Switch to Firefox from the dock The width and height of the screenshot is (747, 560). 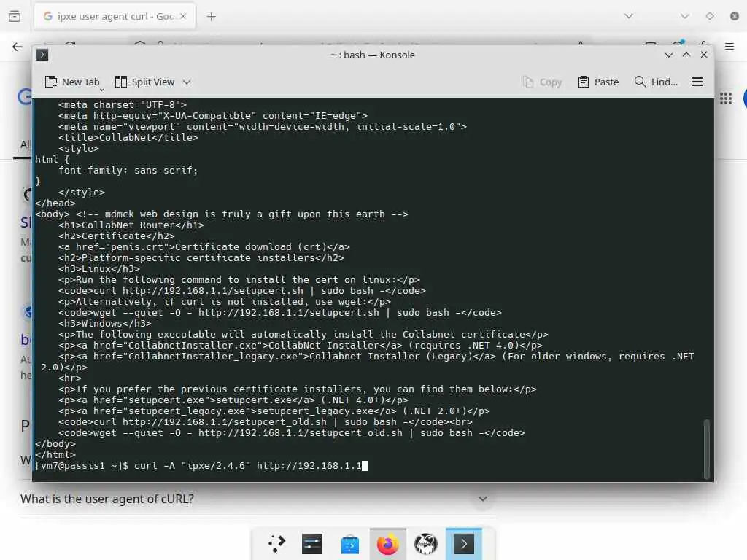pyautogui.click(x=388, y=544)
